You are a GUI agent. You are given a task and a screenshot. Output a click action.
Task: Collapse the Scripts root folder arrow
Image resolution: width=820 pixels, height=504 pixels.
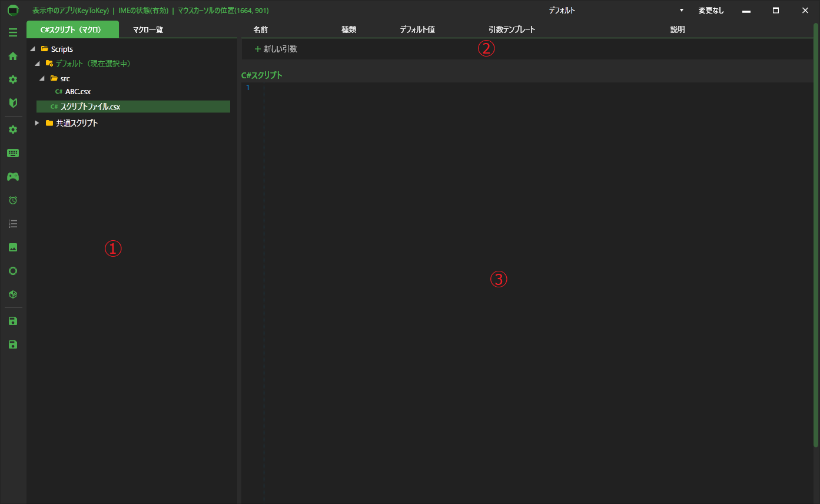click(x=32, y=49)
